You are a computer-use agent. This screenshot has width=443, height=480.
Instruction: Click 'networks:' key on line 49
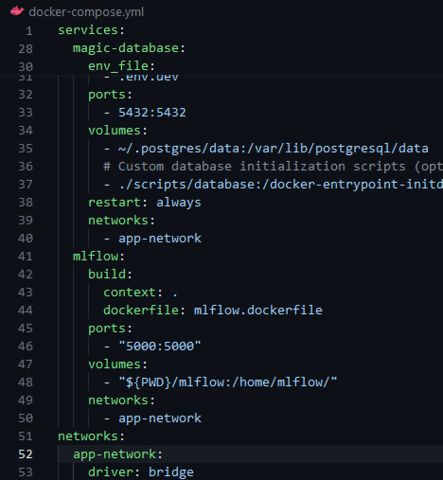pos(122,400)
